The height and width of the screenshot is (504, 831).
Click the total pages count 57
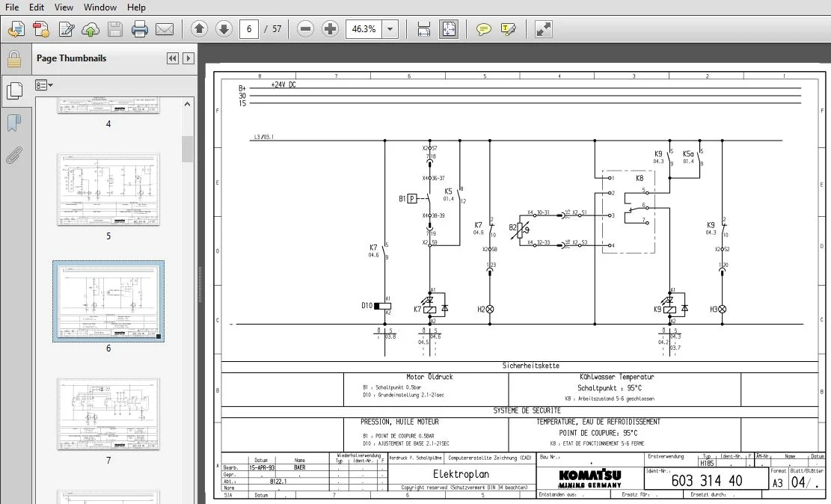tap(277, 29)
